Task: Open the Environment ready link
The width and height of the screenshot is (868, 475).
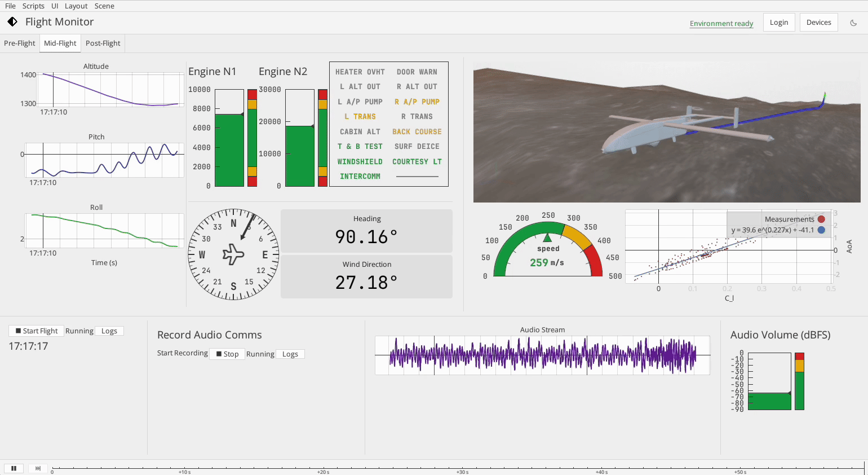Action: click(x=721, y=24)
